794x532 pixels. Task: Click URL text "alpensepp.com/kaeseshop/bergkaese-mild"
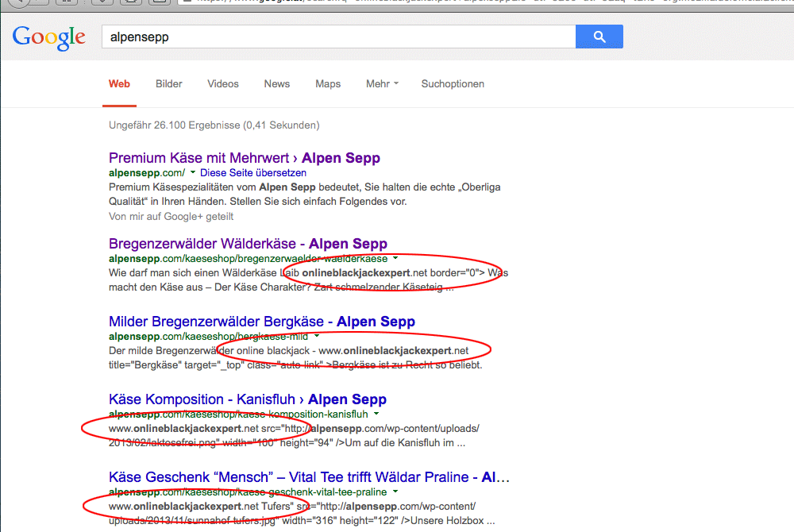pos(208,337)
